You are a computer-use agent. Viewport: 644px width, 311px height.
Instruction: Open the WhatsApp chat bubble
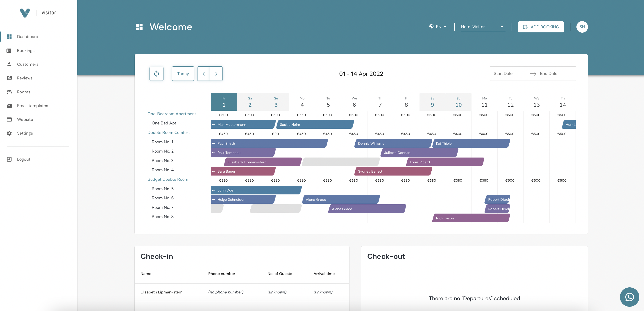coord(629,297)
